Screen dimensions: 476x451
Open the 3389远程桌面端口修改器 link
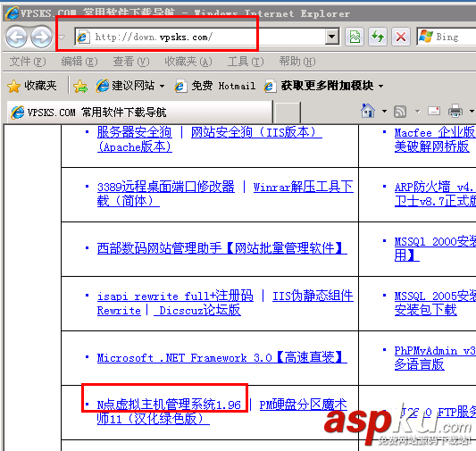(166, 187)
